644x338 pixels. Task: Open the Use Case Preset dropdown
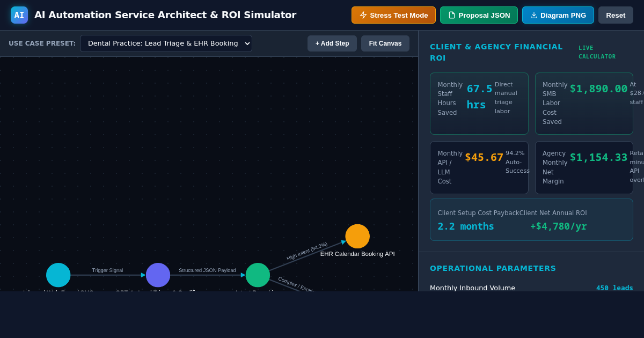click(x=166, y=43)
